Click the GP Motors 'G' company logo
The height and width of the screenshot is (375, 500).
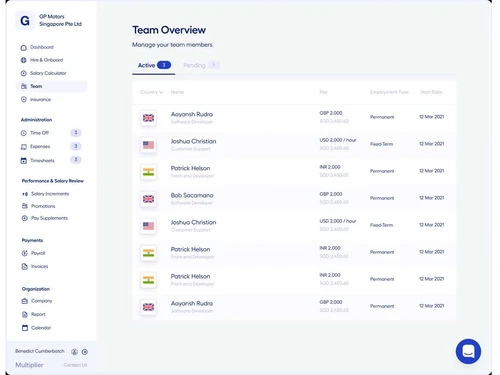[x=25, y=21]
